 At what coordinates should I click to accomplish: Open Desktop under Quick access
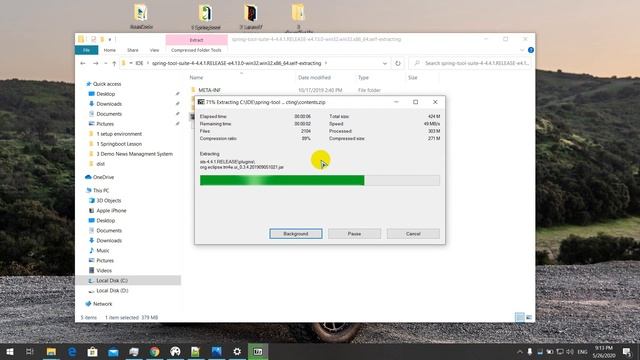(105, 94)
